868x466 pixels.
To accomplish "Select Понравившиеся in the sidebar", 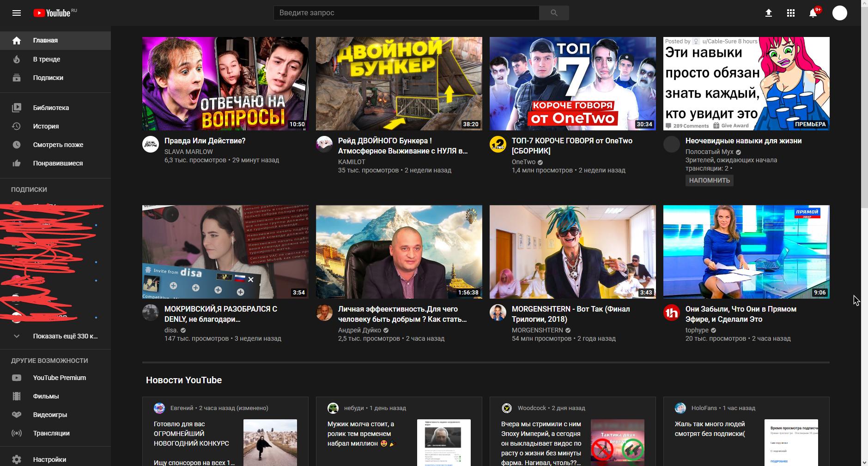I will [x=55, y=163].
